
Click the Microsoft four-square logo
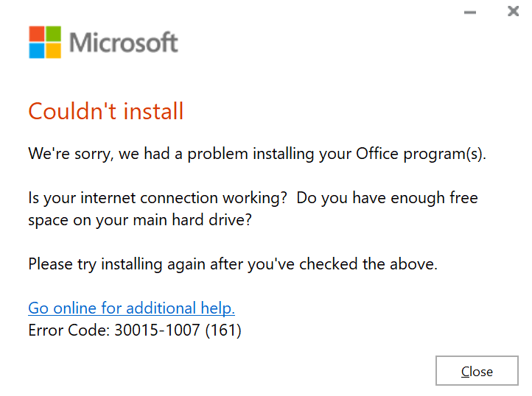45,42
